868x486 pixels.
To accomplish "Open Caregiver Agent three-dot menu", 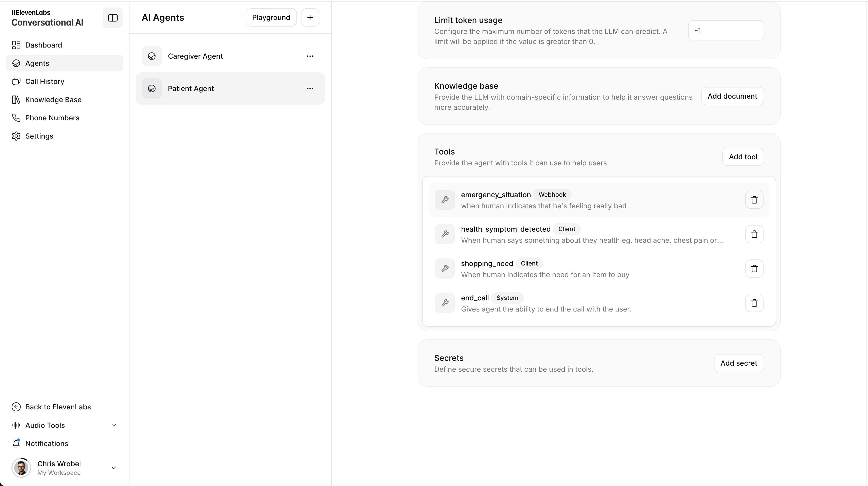I will 310,56.
